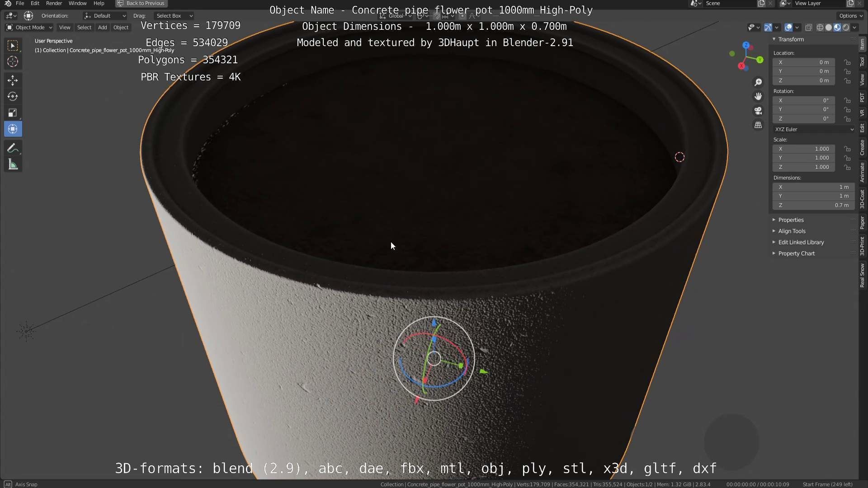Image resolution: width=868 pixels, height=488 pixels.
Task: Switch perspective/orthographic grid icon
Action: (x=758, y=125)
